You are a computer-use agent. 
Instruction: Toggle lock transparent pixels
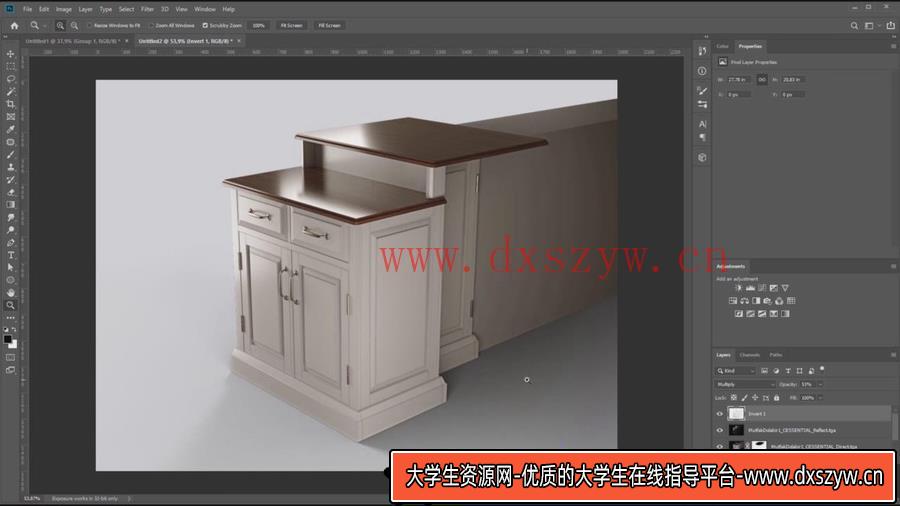pyautogui.click(x=734, y=398)
